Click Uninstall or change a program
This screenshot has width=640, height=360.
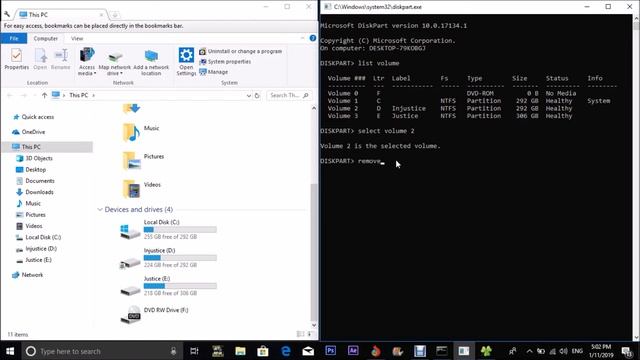[240, 51]
